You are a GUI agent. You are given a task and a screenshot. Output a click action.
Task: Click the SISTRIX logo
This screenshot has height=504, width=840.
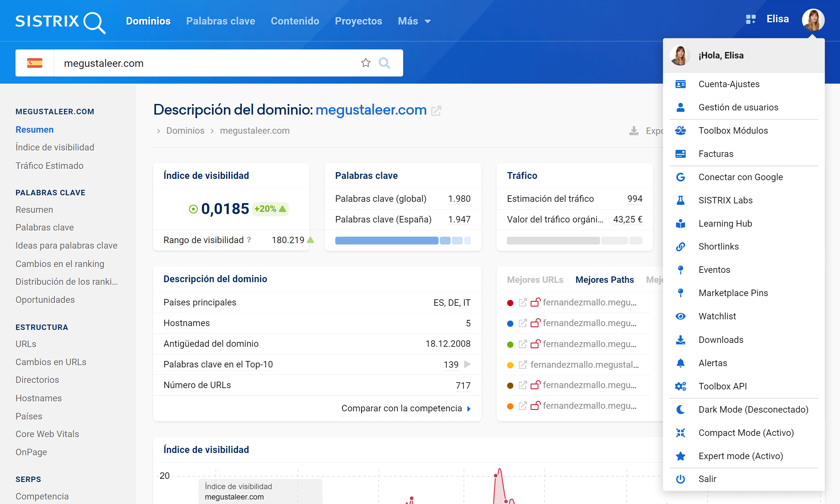pyautogui.click(x=60, y=22)
